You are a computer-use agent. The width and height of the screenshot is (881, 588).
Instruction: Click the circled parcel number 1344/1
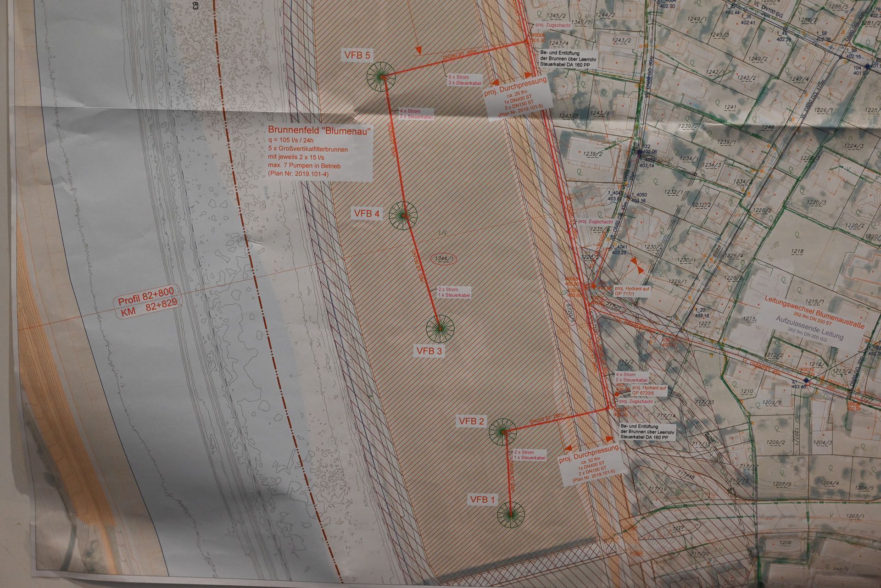pos(443,259)
